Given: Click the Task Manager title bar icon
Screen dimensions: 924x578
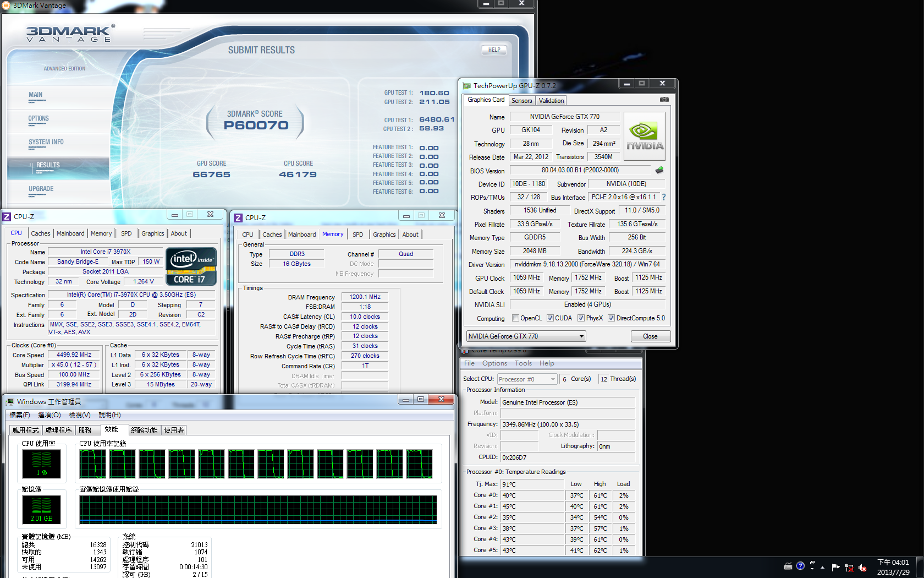Looking at the screenshot, I should pyautogui.click(x=10, y=402).
